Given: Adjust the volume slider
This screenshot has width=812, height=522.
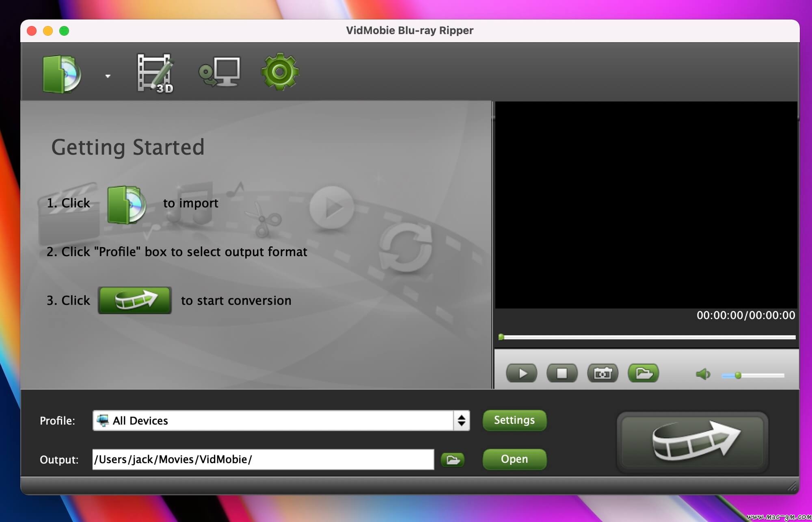Looking at the screenshot, I should click(753, 375).
